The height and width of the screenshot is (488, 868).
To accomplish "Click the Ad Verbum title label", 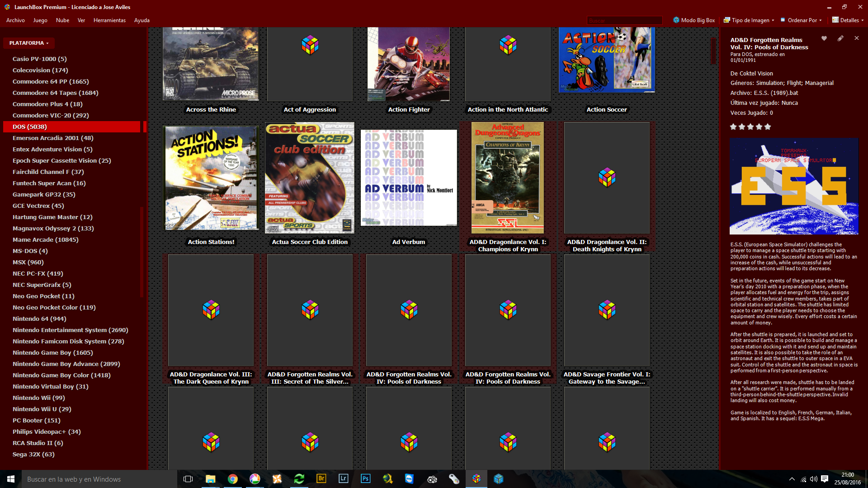I will click(x=409, y=242).
